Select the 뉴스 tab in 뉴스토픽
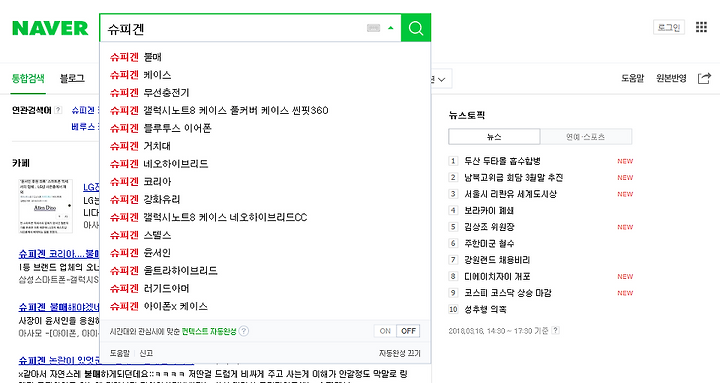720x383 pixels. (x=494, y=137)
